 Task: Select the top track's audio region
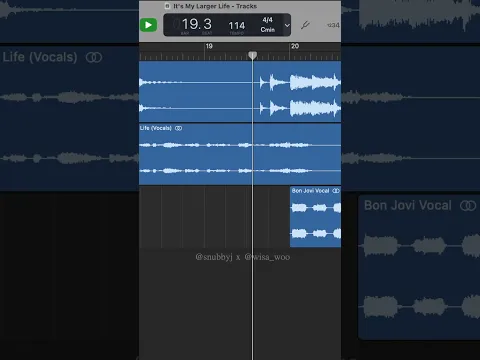click(x=240, y=91)
